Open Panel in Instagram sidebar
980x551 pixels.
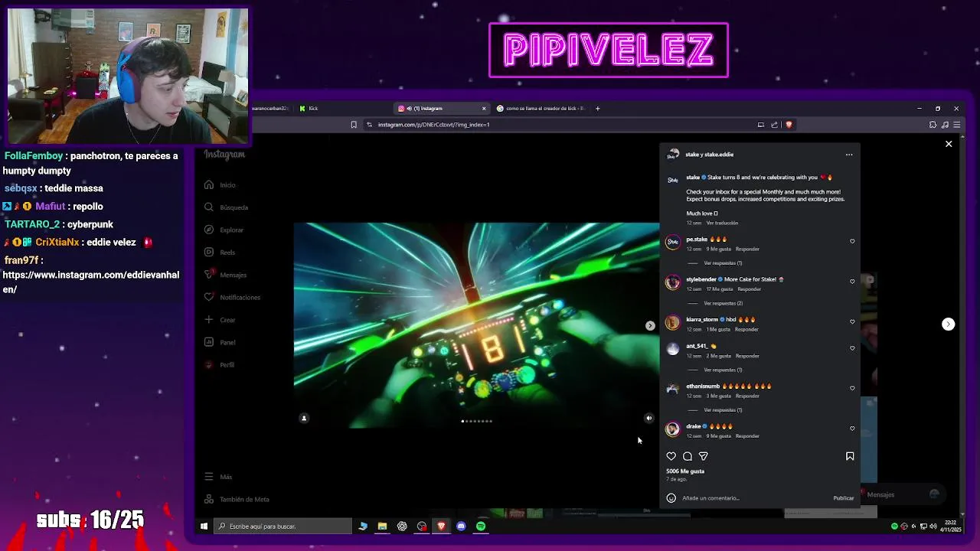(x=220, y=342)
